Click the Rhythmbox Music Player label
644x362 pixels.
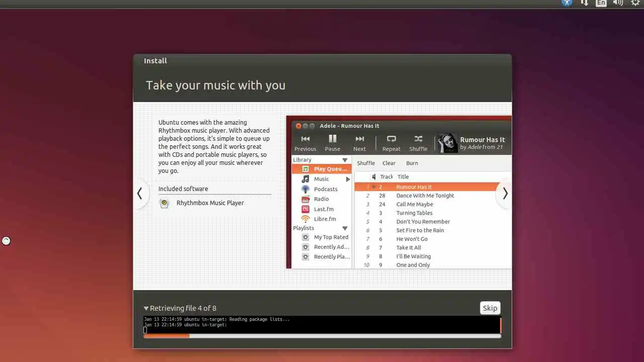tap(210, 203)
